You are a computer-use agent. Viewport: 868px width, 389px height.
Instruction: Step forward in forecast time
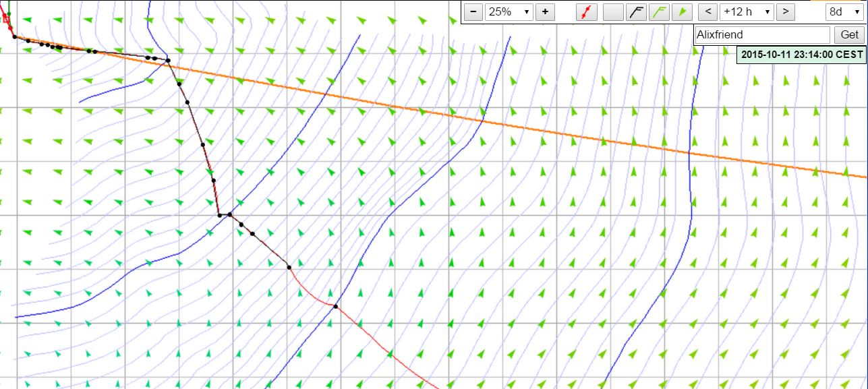(786, 11)
